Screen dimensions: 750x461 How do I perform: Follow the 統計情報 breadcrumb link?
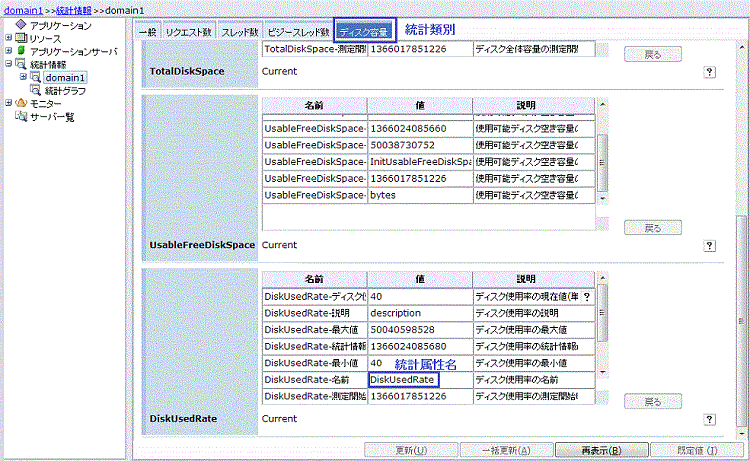(x=74, y=9)
